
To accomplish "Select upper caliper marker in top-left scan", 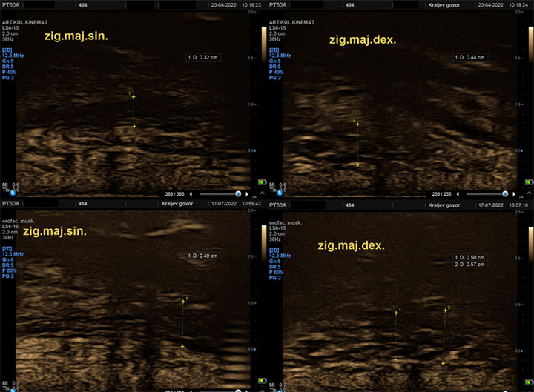I will pos(133,96).
